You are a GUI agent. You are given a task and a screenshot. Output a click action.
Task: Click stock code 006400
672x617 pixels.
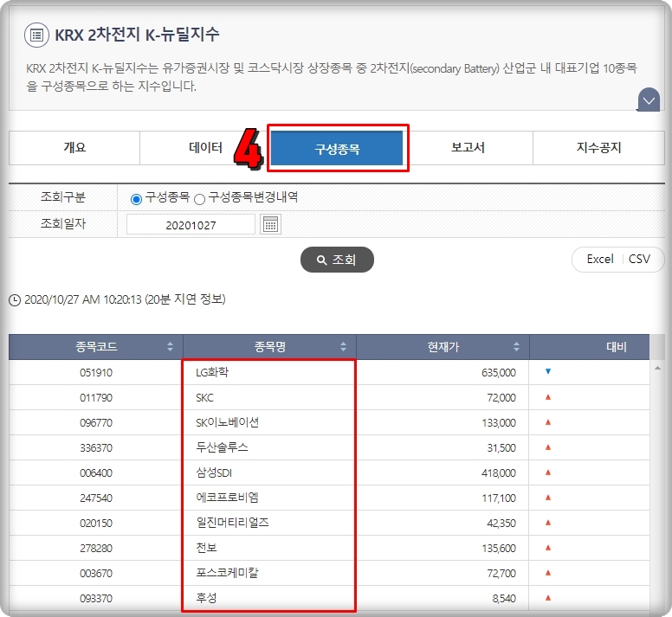click(96, 473)
